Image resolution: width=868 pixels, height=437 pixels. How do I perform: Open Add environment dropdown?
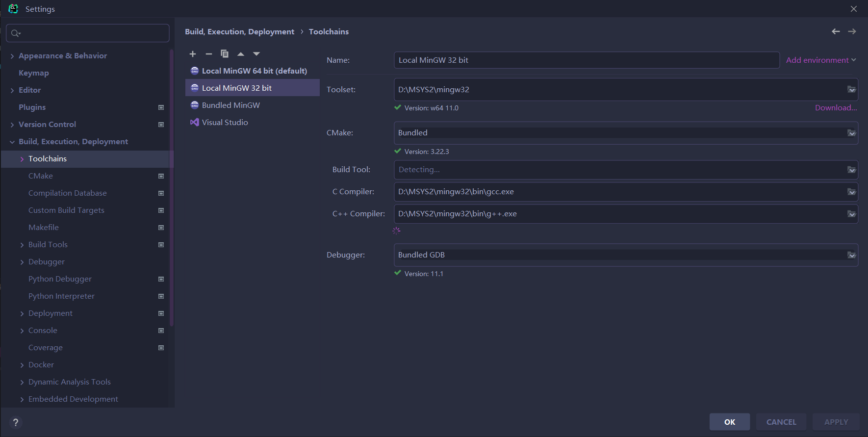click(x=821, y=60)
